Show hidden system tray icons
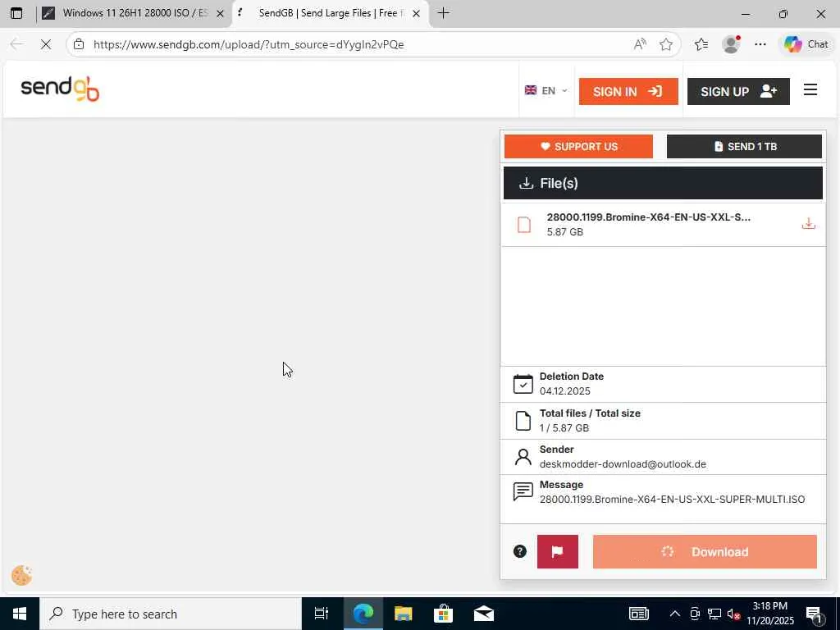840x630 pixels. pyautogui.click(x=674, y=614)
